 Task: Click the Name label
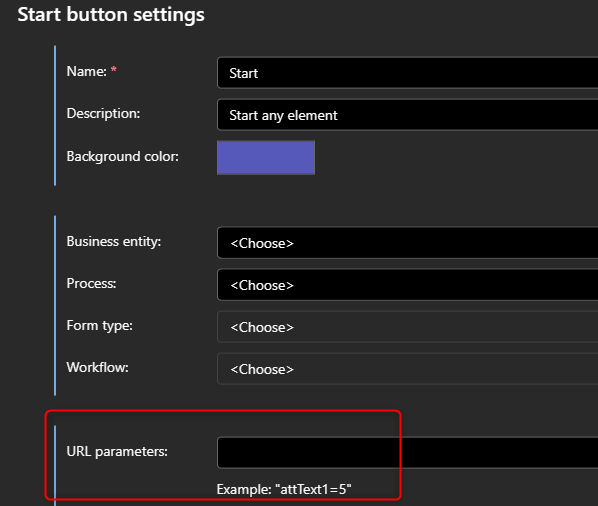tap(87, 71)
